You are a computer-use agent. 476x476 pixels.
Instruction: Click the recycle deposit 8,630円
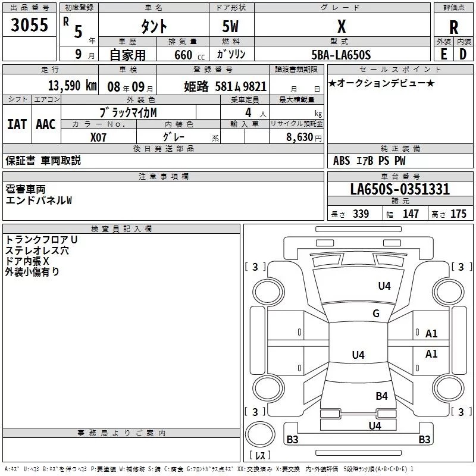pyautogui.click(x=304, y=137)
